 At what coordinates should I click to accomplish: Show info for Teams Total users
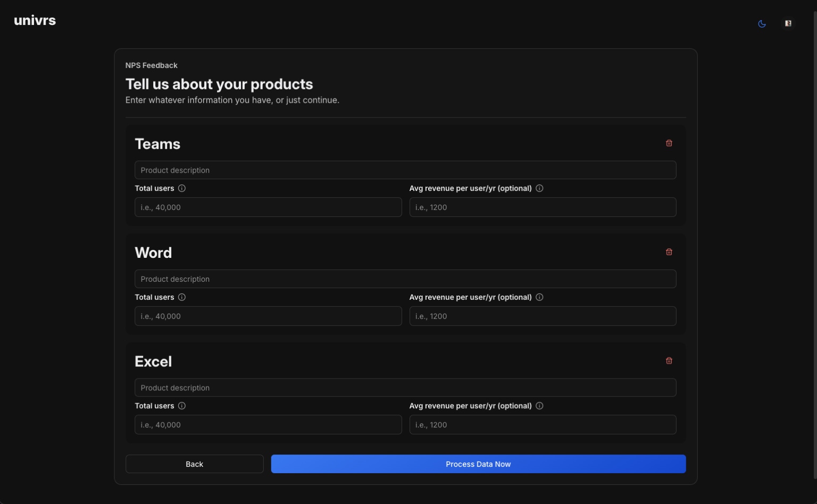pos(182,188)
